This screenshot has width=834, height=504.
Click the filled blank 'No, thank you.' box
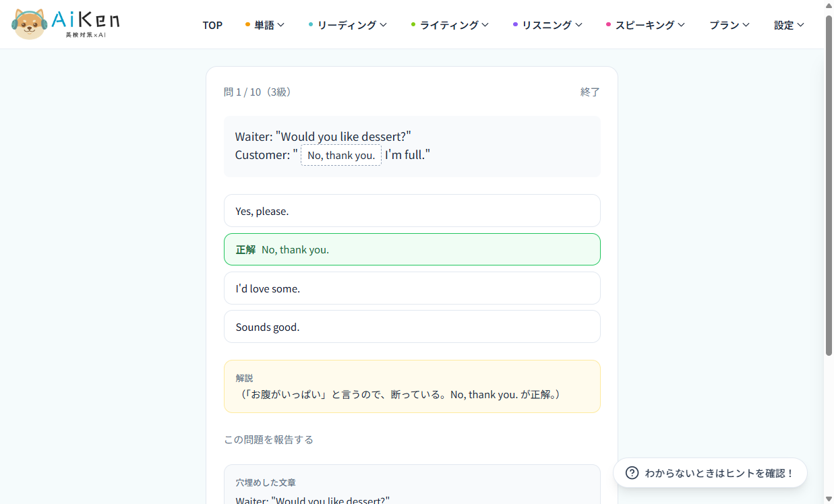click(x=341, y=155)
